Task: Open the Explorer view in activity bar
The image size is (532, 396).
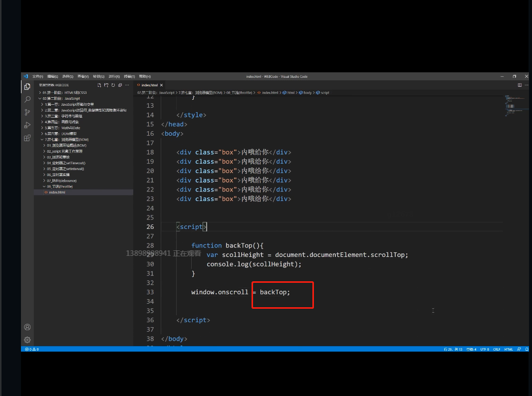Action: [x=27, y=87]
